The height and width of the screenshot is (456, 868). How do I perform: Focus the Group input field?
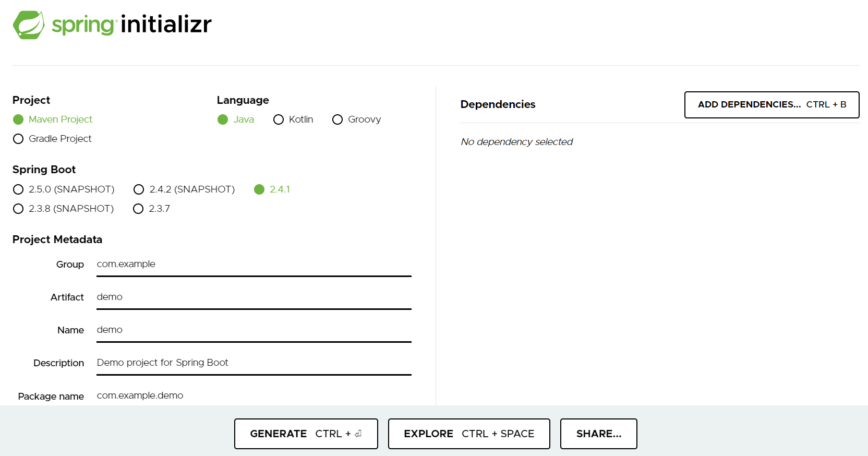point(254,265)
